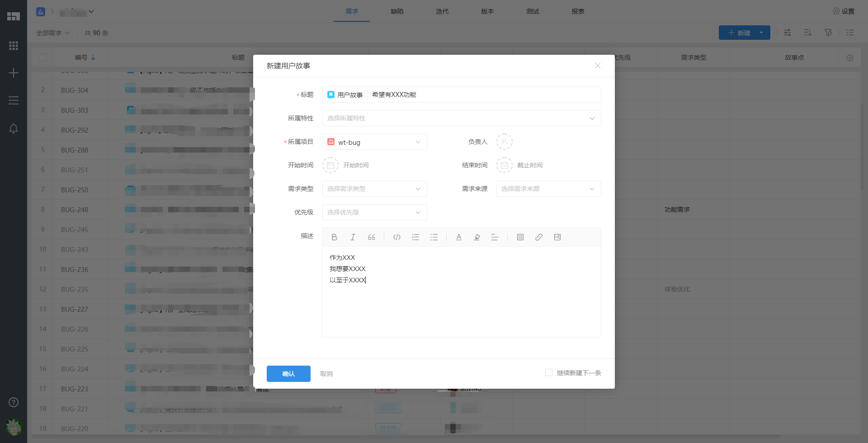Open project dropdown showing wt-bug
The image size is (868, 443).
[x=374, y=142]
